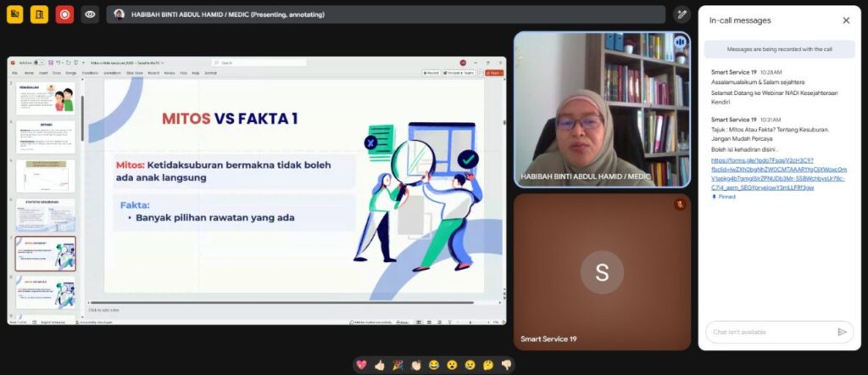This screenshot has width=868, height=375.
Task: Send the heart emoji reaction
Action: click(x=361, y=365)
